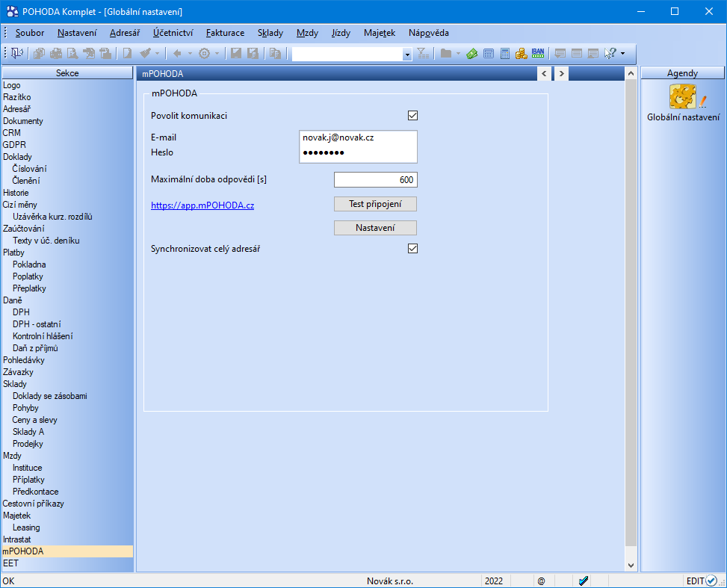Open the tall calculator icon
The width and height of the screenshot is (727, 588).
505,53
